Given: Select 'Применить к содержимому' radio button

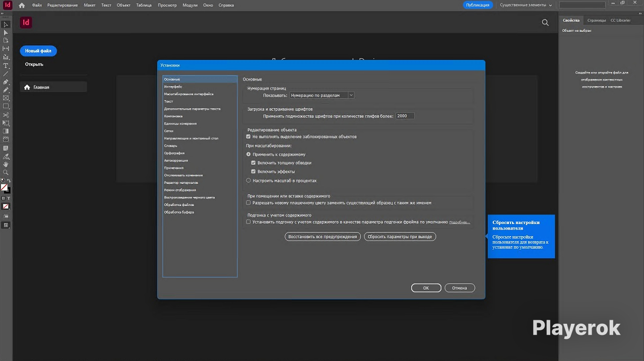Looking at the screenshot, I should tap(248, 155).
